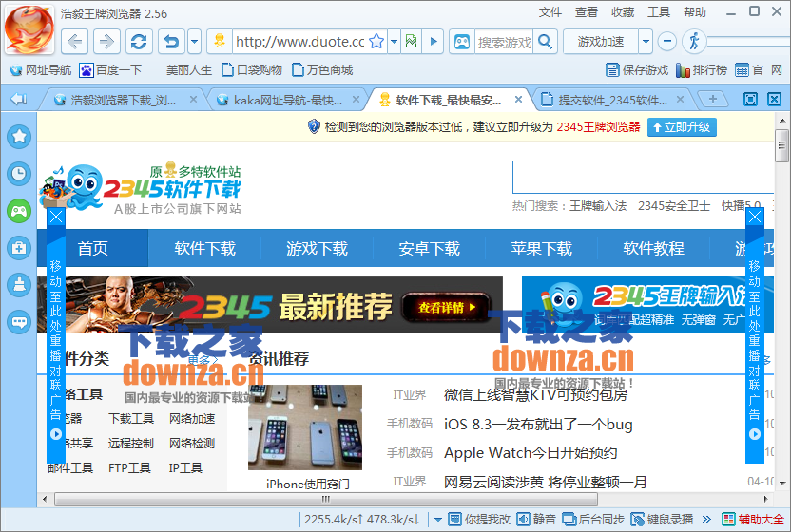Click the 立即升级 upgrade button
791x532 pixels.
coord(682,127)
